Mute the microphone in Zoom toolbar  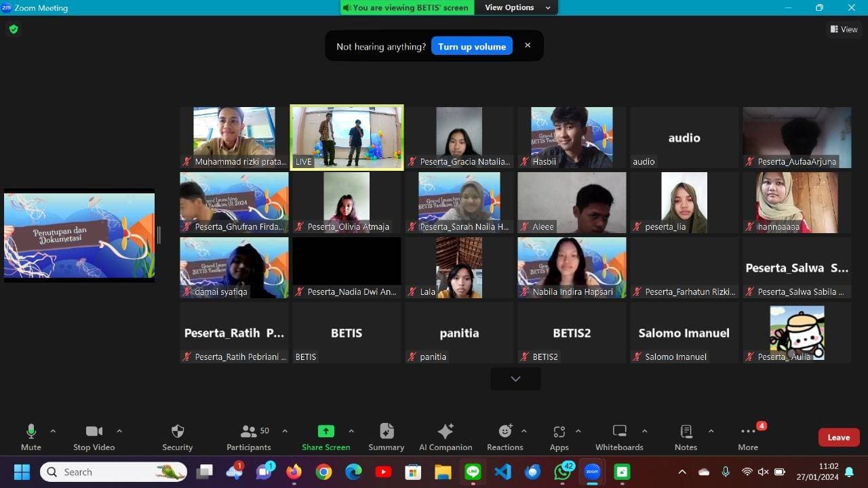(31, 437)
